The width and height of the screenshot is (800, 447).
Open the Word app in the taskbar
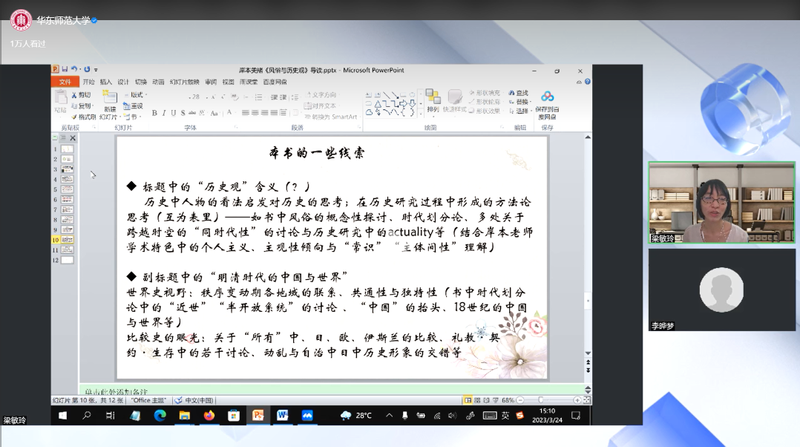(282, 414)
